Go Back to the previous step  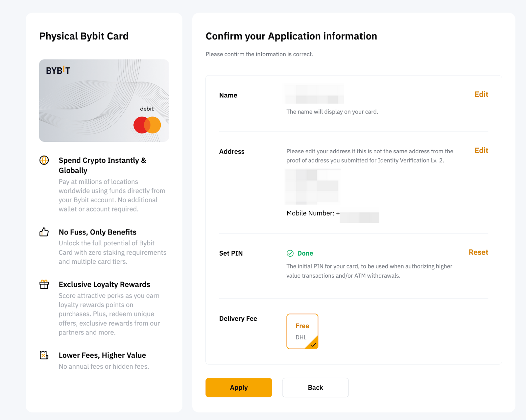point(315,387)
